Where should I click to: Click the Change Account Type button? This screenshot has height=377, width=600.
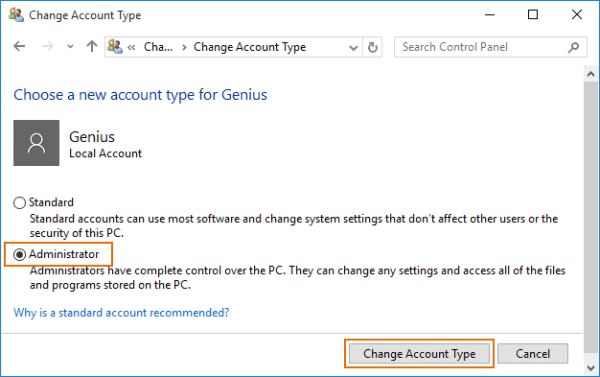[x=419, y=354]
